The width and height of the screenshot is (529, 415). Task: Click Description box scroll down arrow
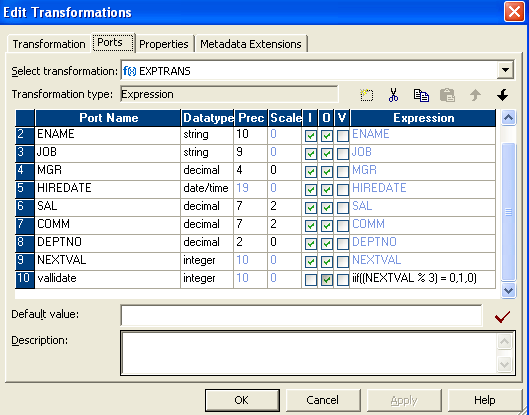[505, 364]
